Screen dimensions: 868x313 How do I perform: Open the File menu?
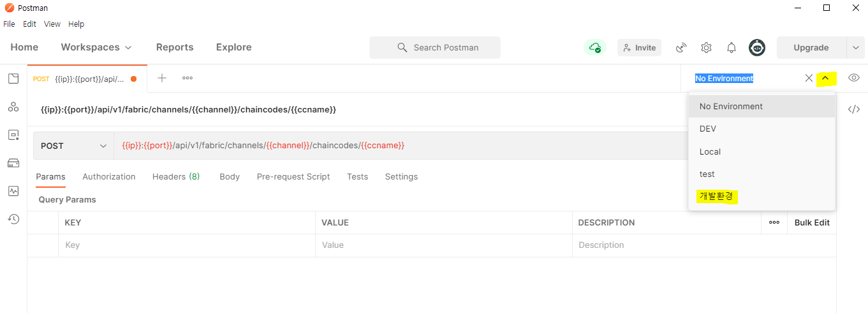pos(9,24)
